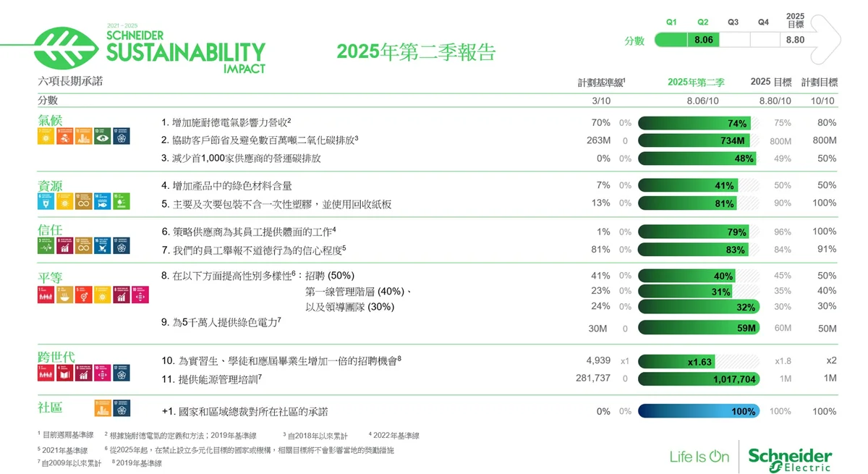Select the Q3 label in the score bar
The height and width of the screenshot is (474, 868).
[x=733, y=22]
